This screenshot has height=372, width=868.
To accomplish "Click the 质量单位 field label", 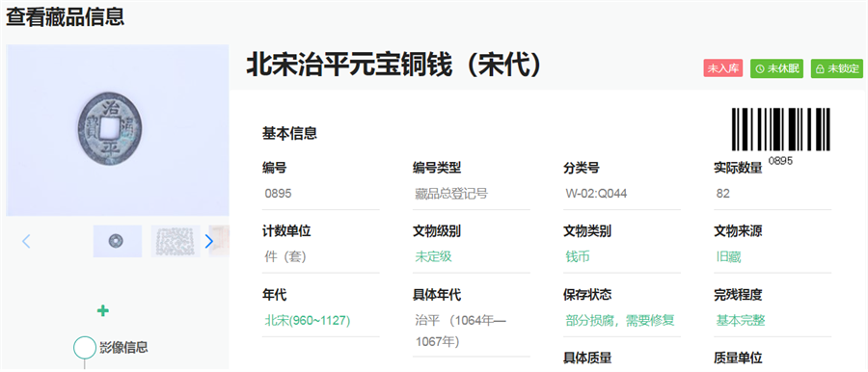I will pos(738,359).
